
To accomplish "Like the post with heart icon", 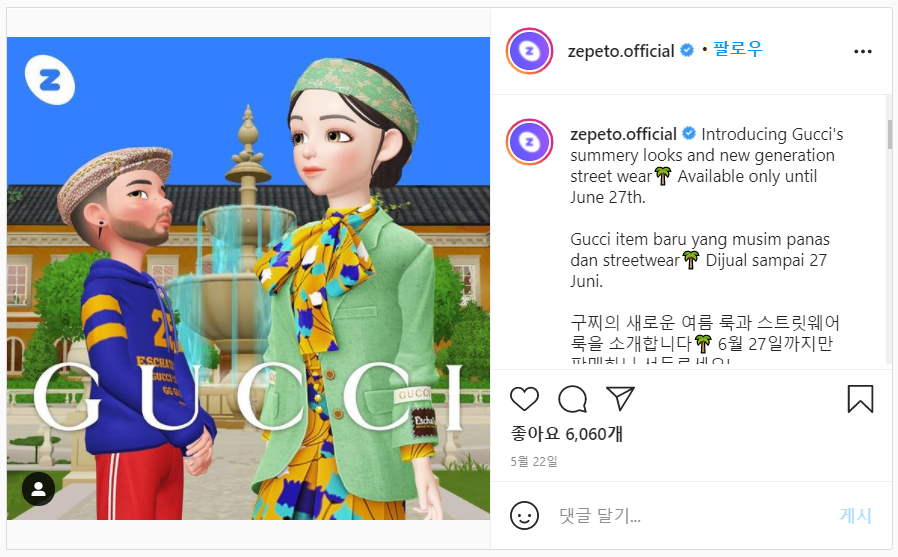I will [x=524, y=399].
